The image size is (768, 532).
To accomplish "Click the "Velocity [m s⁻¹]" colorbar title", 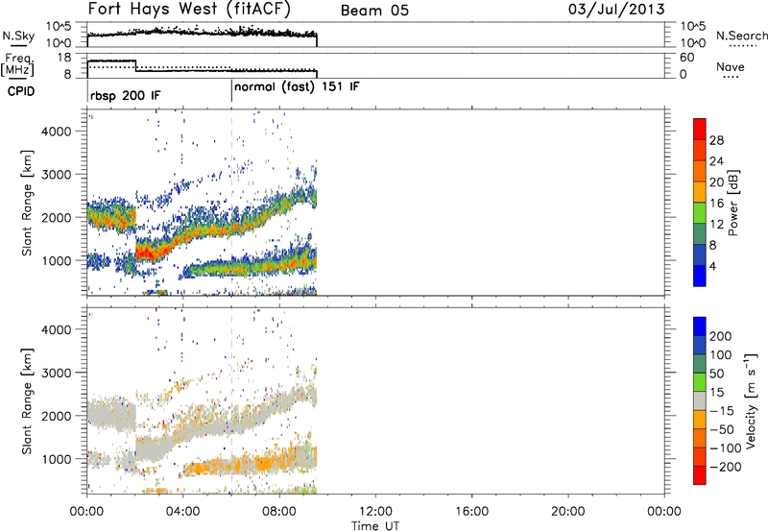I will 751,400.
